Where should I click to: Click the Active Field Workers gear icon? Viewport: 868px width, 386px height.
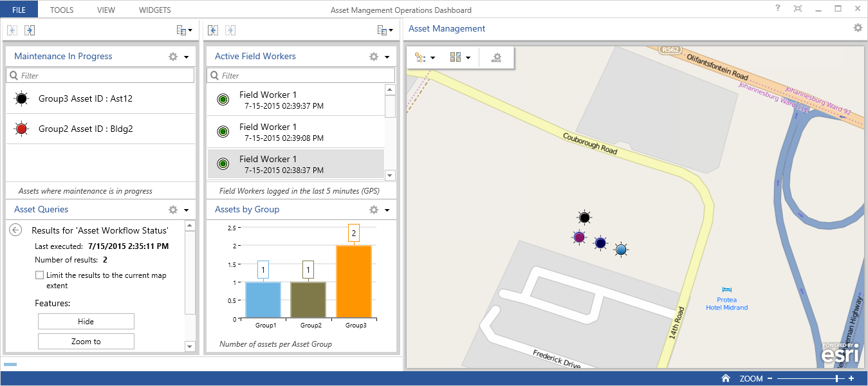pos(373,57)
